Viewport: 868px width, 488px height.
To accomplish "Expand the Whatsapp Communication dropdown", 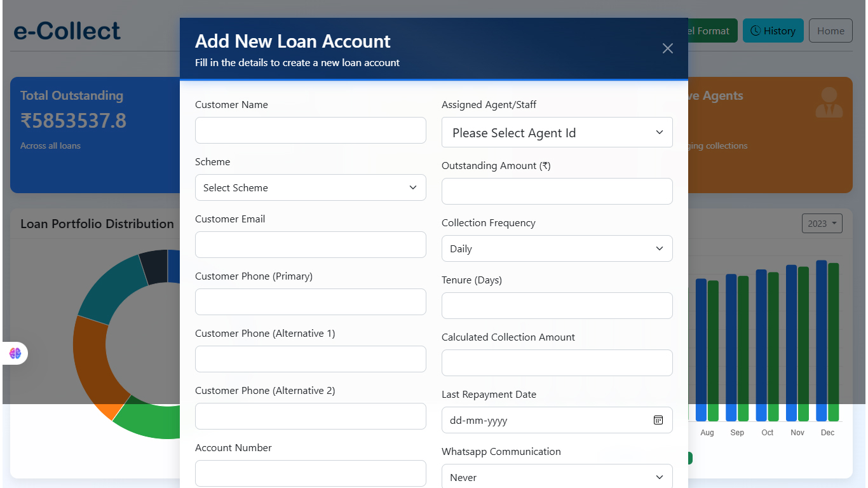I will tap(557, 477).
